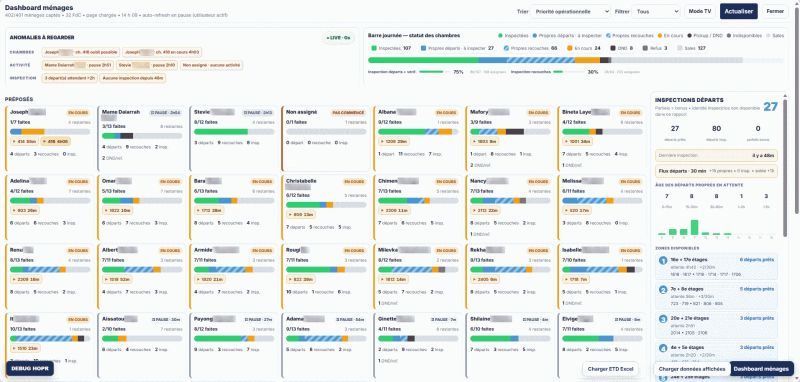The image size is (800, 382).
Task: Open the Filtrer Tous dropdown
Action: [x=656, y=11]
